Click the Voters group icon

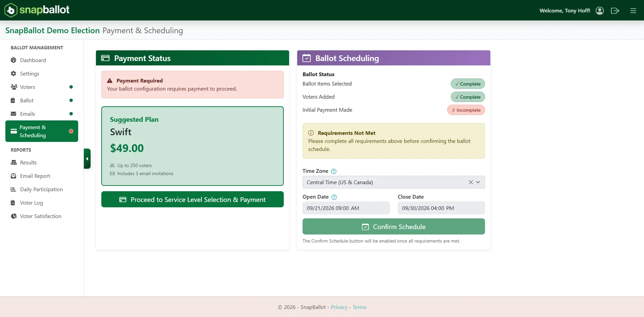14,87
